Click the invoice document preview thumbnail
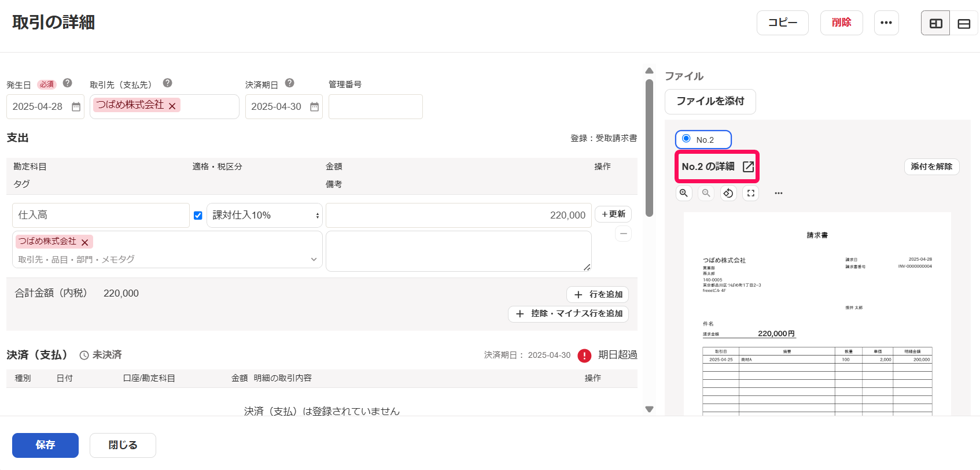The image size is (980, 470). (x=817, y=313)
